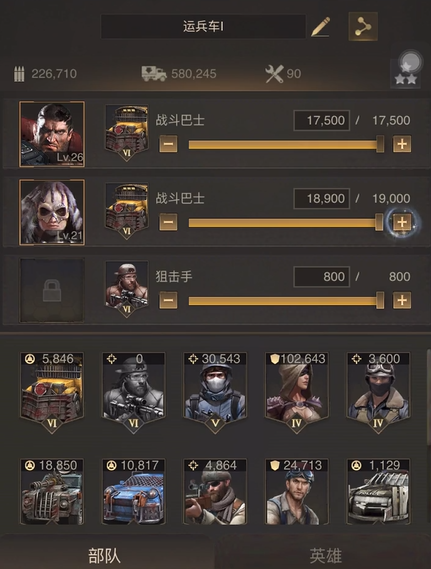The height and width of the screenshot is (569, 431).
Task: Decrease first 战斗巴士 count with minus
Action: [168, 144]
